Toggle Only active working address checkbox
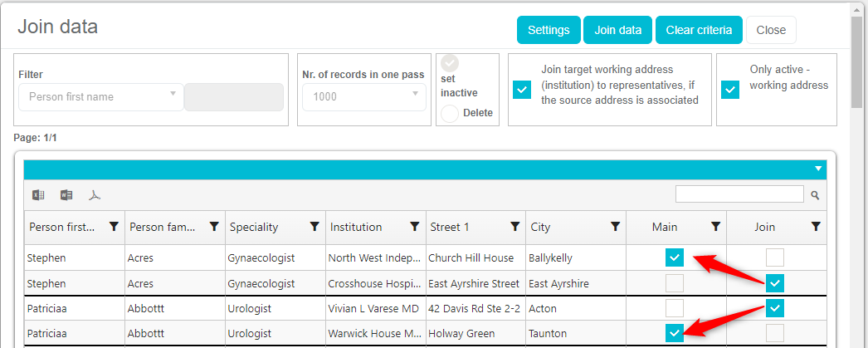Screen dimensions: 868x348 [x=730, y=89]
